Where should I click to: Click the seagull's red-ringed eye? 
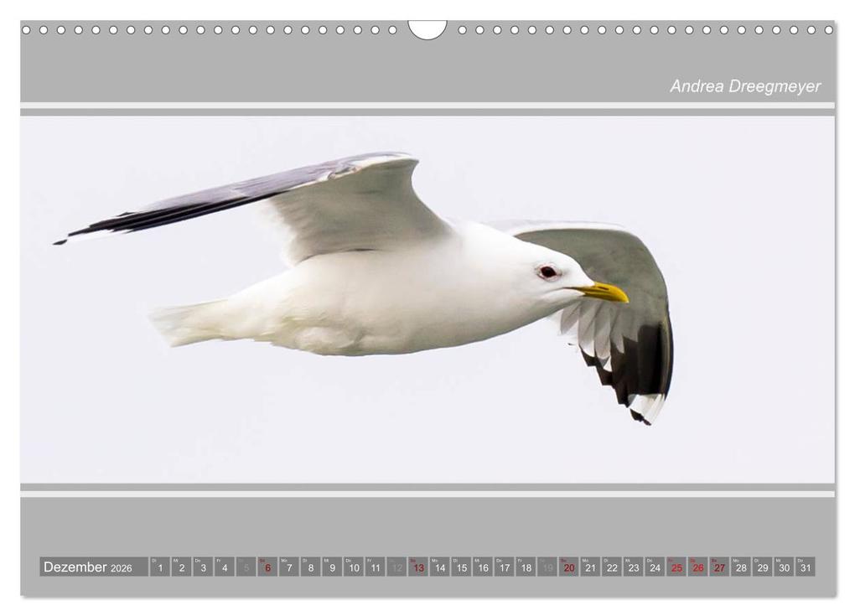[547, 272]
